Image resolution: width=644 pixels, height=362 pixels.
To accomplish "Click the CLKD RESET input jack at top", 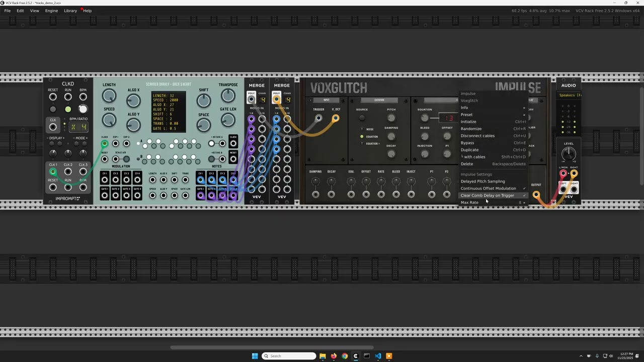I will 53,97.
